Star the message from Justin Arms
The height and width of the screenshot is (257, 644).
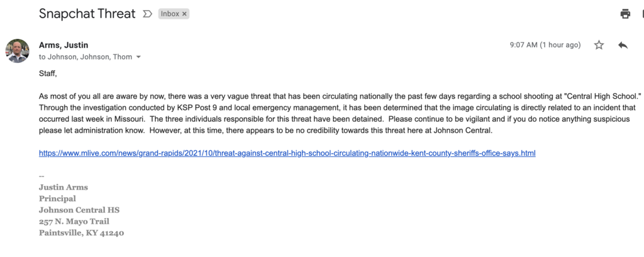tap(599, 45)
